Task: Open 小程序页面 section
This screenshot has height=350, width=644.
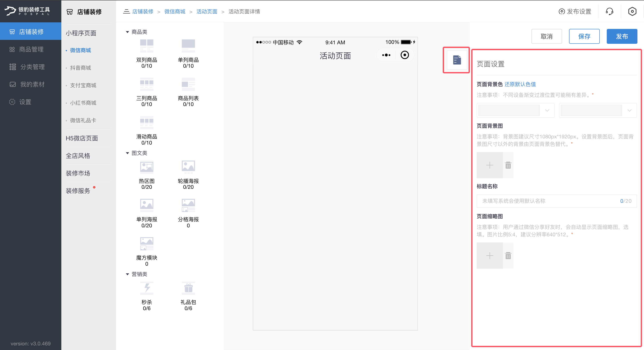Action: [81, 33]
